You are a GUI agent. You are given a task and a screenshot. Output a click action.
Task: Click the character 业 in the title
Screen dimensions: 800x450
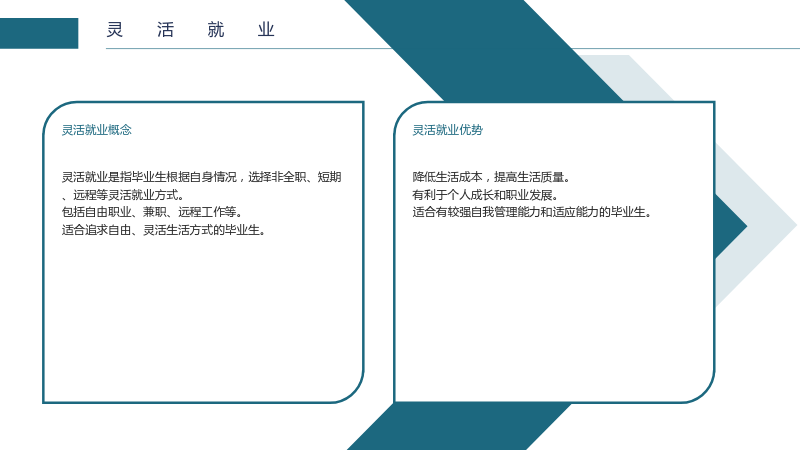coord(266,30)
